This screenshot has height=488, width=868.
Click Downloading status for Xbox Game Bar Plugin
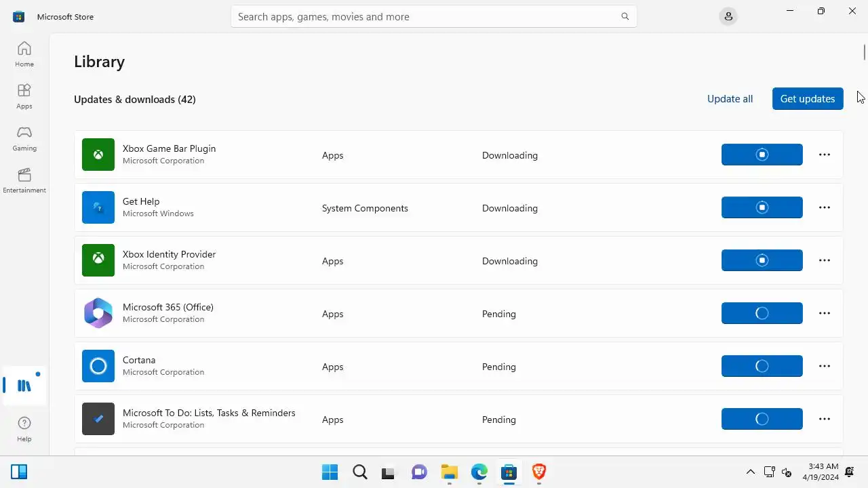click(510, 155)
